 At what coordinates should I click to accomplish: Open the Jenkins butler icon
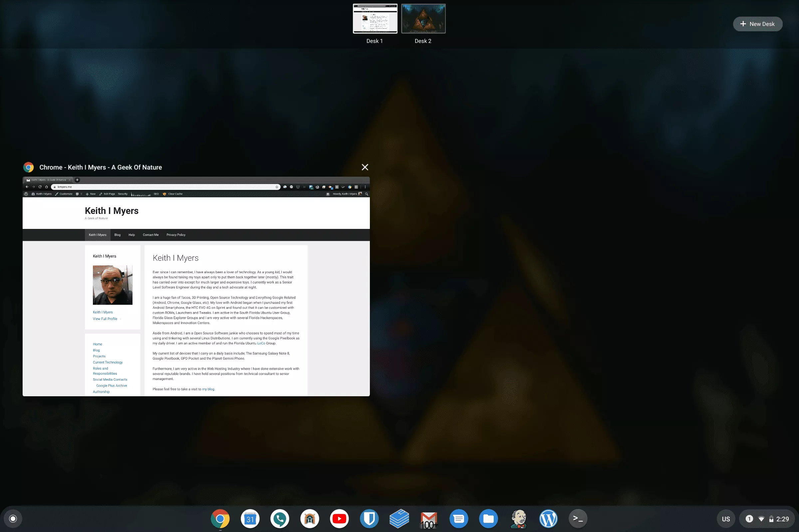pyautogui.click(x=518, y=518)
